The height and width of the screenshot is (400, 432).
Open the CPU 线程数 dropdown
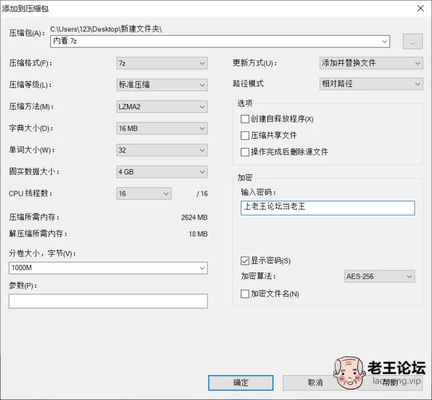pos(144,193)
